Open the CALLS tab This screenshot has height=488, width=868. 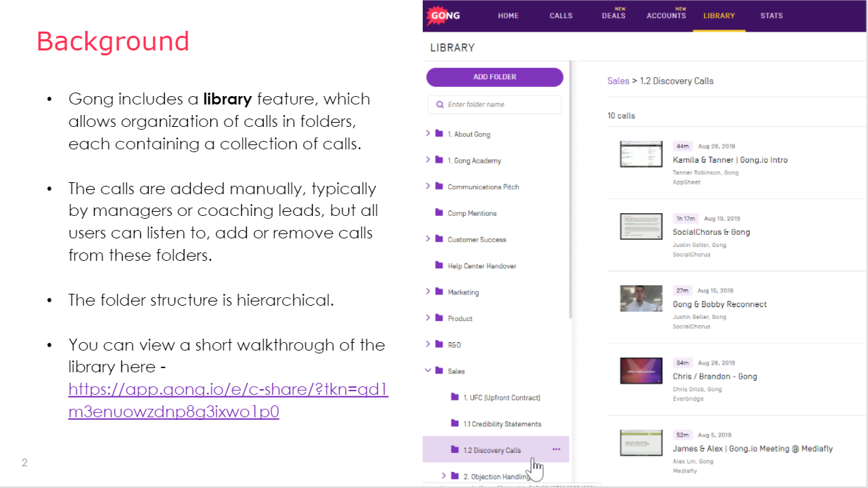tap(561, 15)
